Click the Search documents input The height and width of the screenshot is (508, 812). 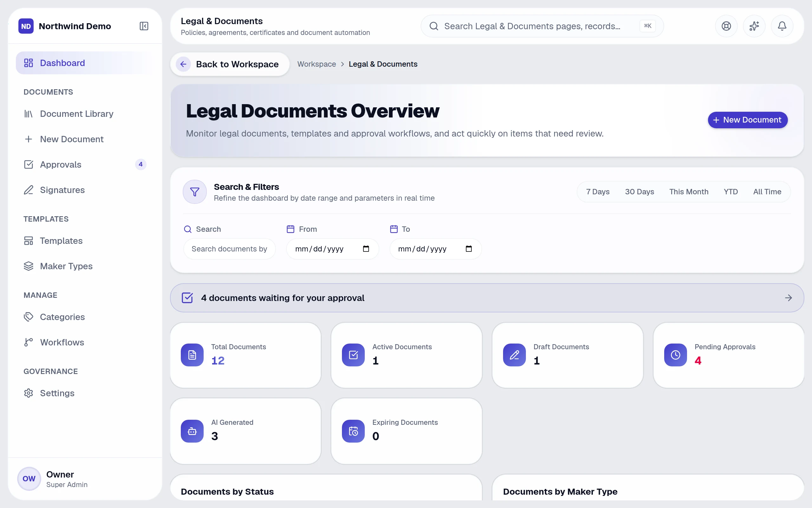point(230,249)
